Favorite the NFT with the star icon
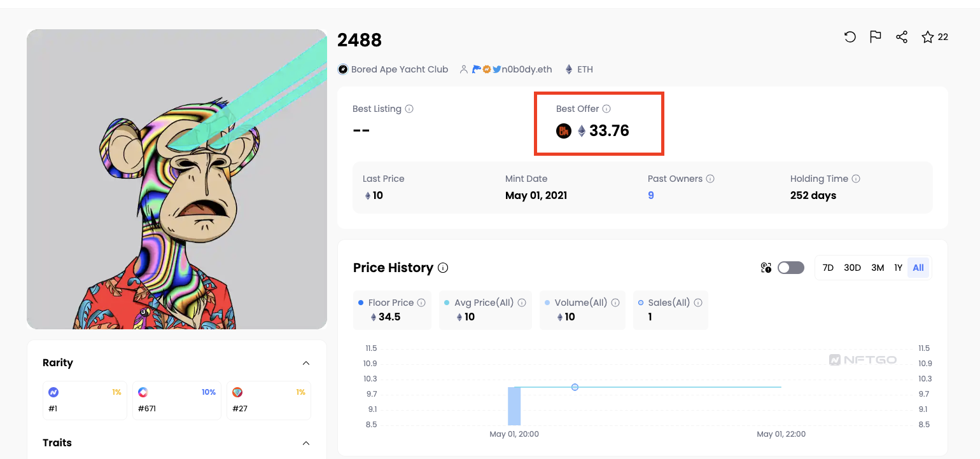The width and height of the screenshot is (980, 459). (928, 37)
